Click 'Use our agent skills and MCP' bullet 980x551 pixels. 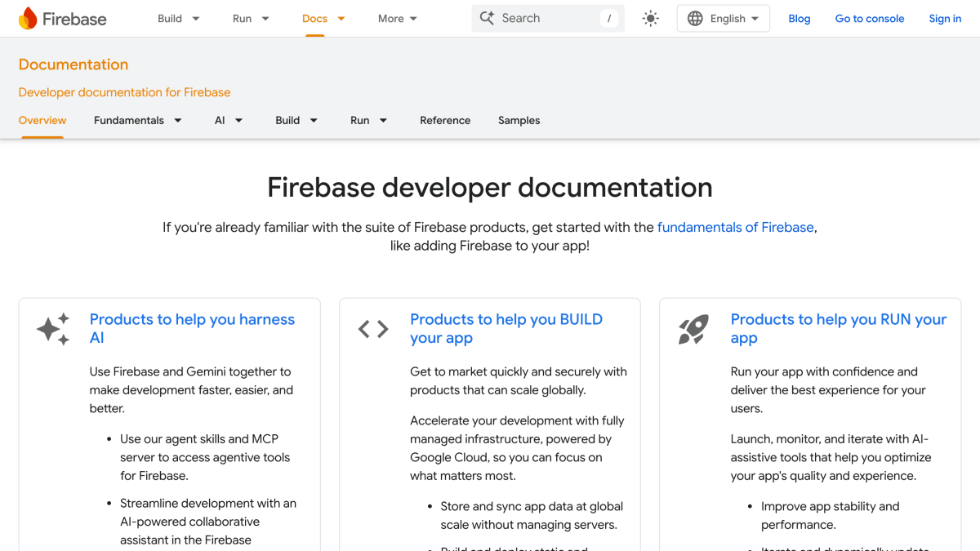click(205, 457)
